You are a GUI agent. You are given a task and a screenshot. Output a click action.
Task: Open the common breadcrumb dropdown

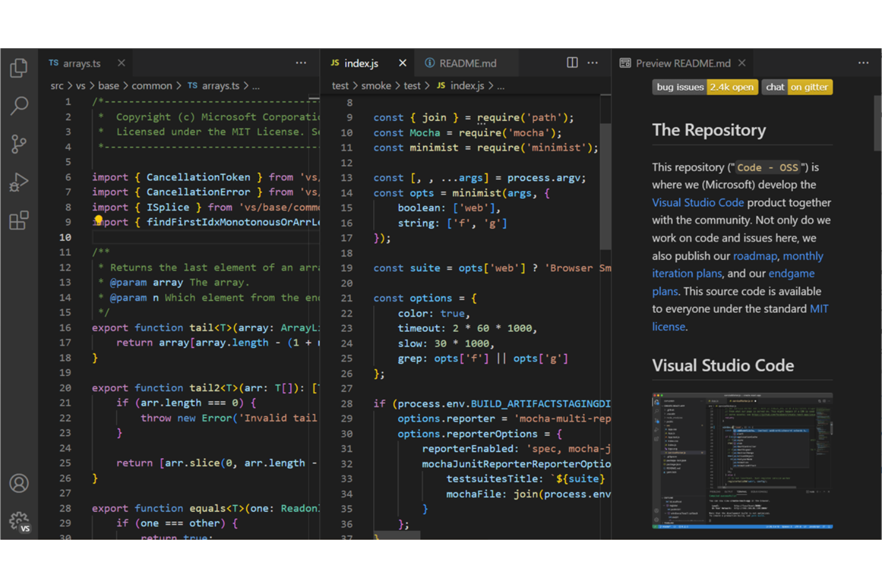pos(151,85)
